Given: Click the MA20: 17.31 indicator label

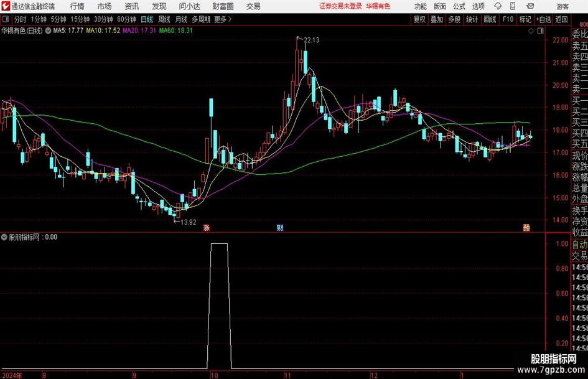Looking at the screenshot, I should tap(139, 30).
